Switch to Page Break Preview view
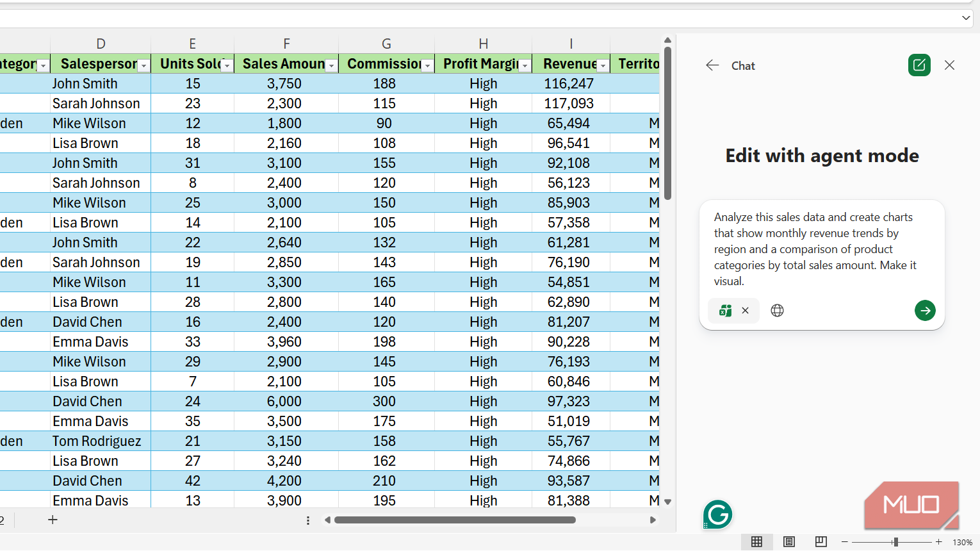The width and height of the screenshot is (980, 551). pyautogui.click(x=821, y=542)
